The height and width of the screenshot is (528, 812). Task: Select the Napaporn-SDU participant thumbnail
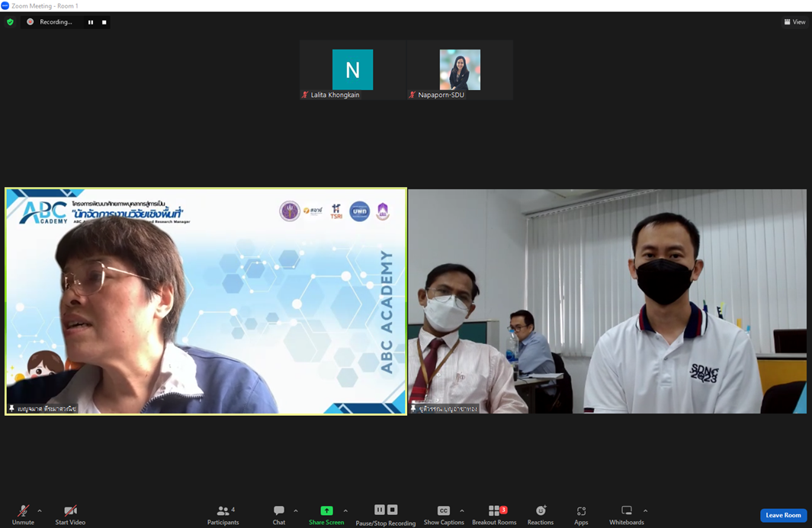tap(460, 70)
